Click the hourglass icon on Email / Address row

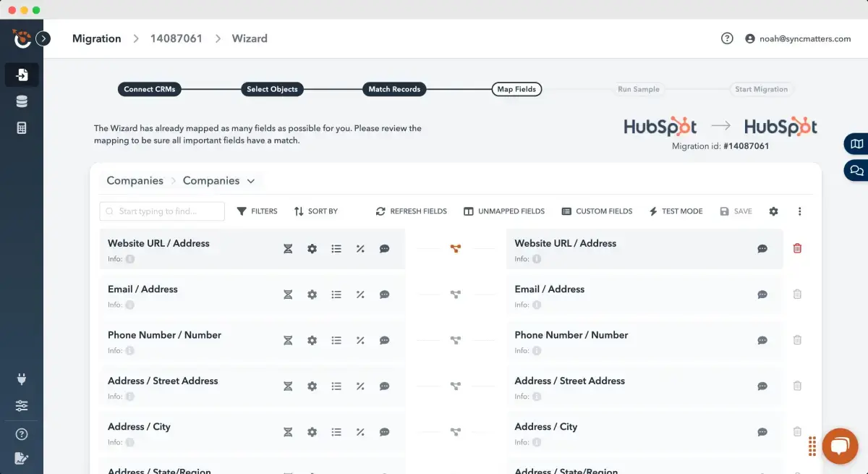[x=288, y=295]
